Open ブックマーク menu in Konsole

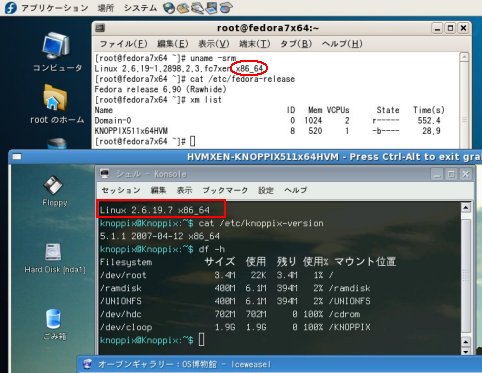pos(225,190)
